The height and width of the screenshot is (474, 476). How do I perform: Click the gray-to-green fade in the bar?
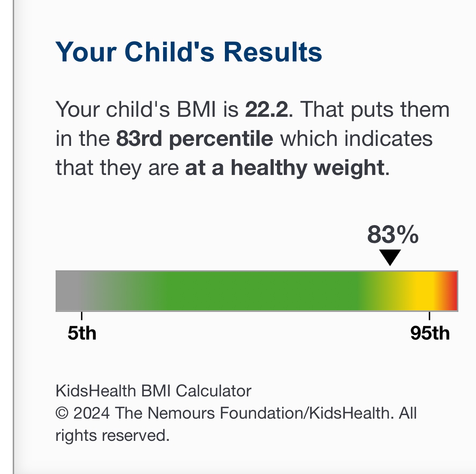pos(121,291)
